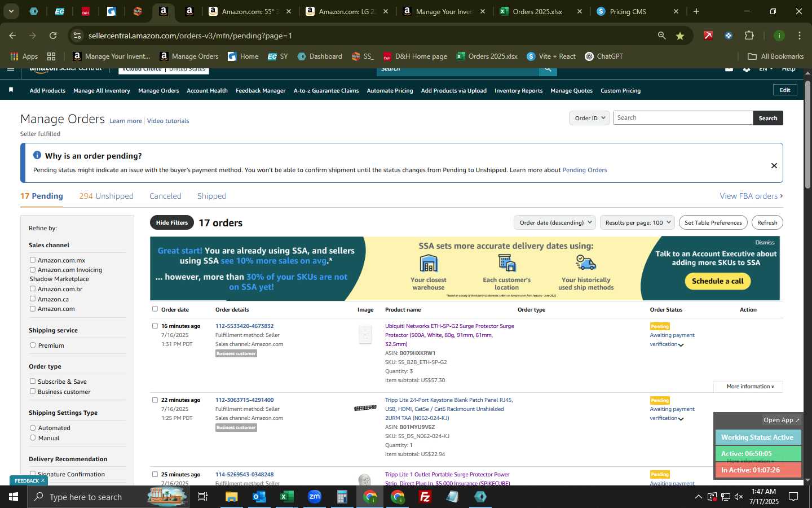The height and width of the screenshot is (508, 812).
Task: Check the Subscribe & Save order type
Action: tap(33, 381)
